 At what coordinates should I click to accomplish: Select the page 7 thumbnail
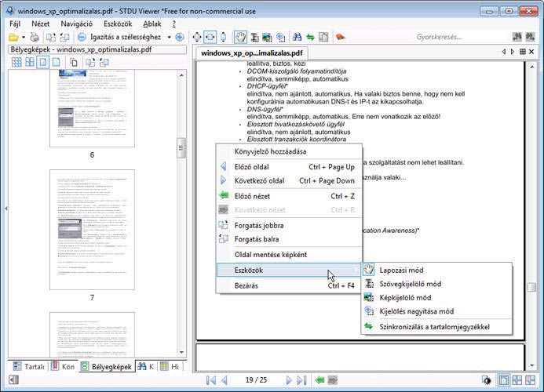[x=93, y=230]
